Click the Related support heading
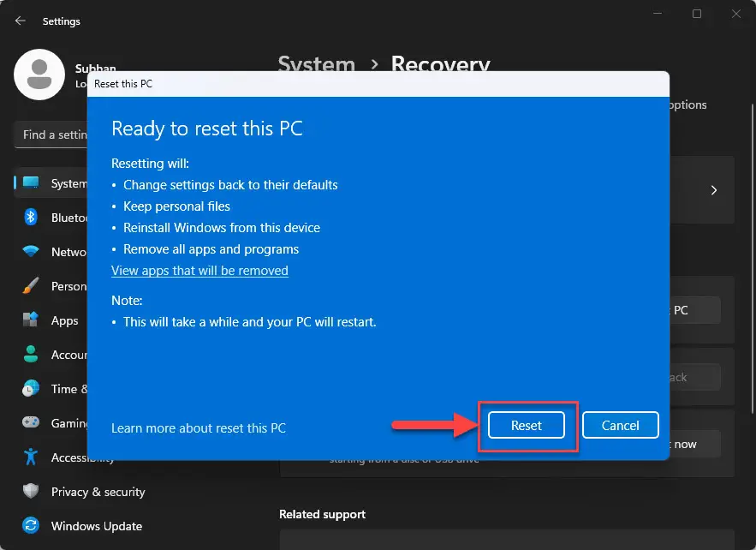This screenshot has width=756, height=550. click(x=322, y=514)
